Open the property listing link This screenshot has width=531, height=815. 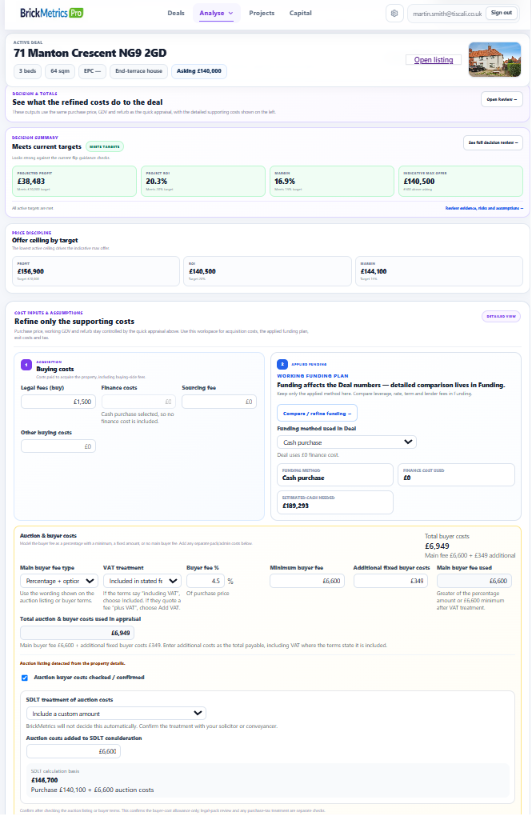[x=433, y=60]
